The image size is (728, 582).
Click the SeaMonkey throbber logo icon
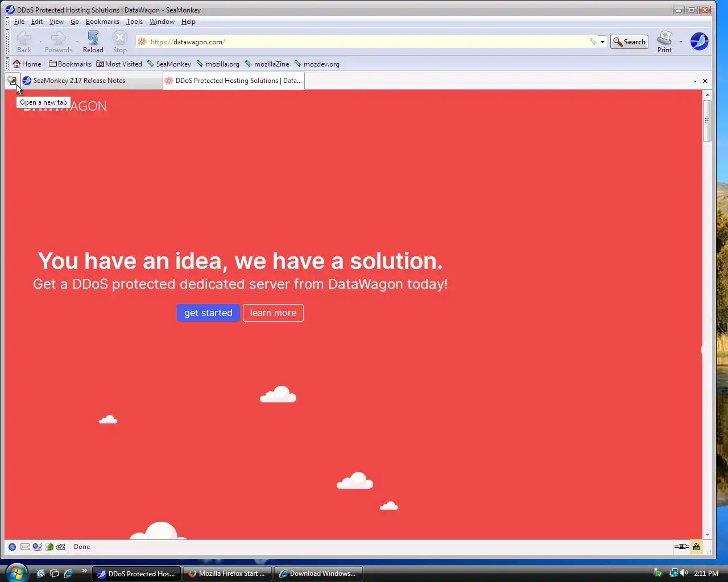pyautogui.click(x=699, y=41)
